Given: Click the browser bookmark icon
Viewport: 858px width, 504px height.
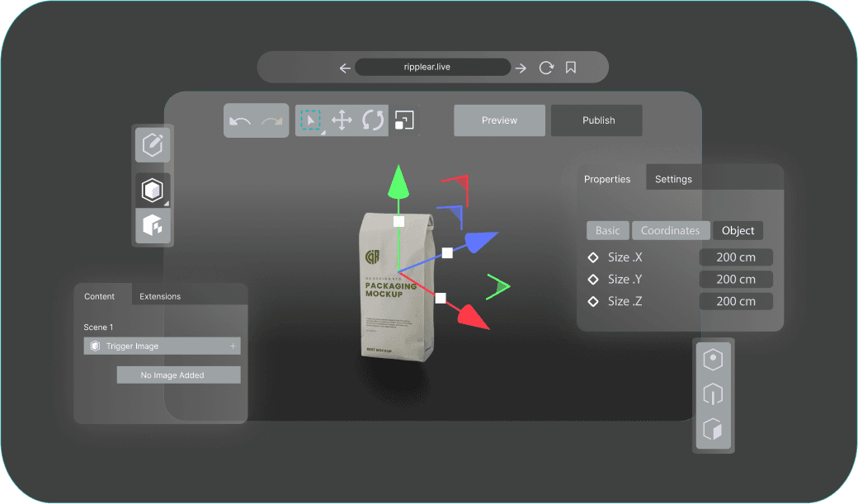Looking at the screenshot, I should [x=571, y=68].
